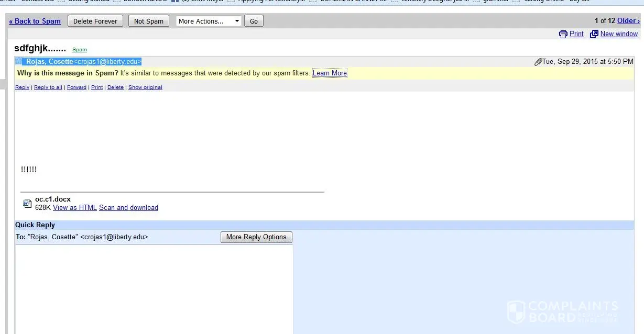
Task: Click the paperclip attachment icon
Action: coord(538,62)
